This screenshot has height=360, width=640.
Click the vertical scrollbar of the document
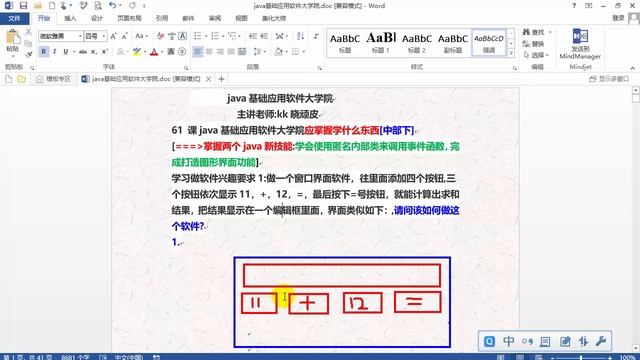[635, 218]
